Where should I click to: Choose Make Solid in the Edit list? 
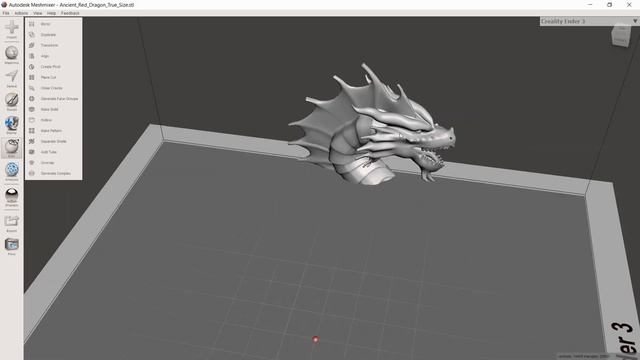click(49, 109)
